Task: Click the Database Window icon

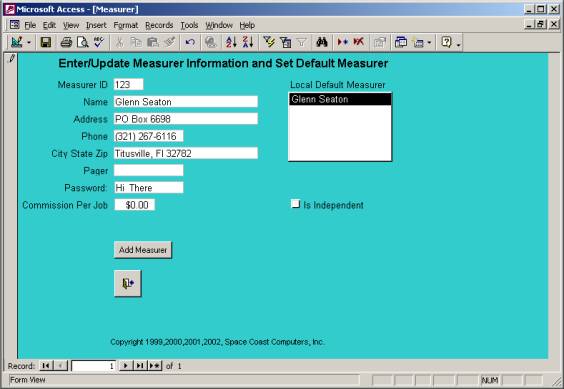Action: (x=401, y=42)
